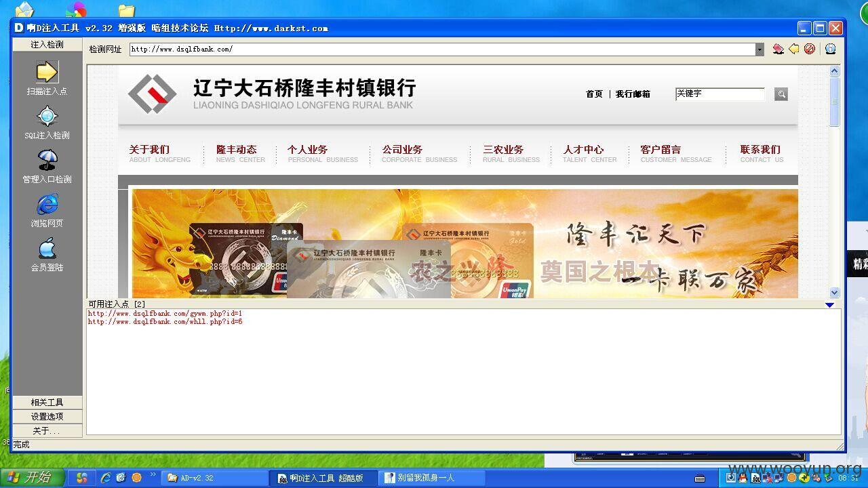
Task: Open the SQL注入检测 tool
Action: [47, 117]
